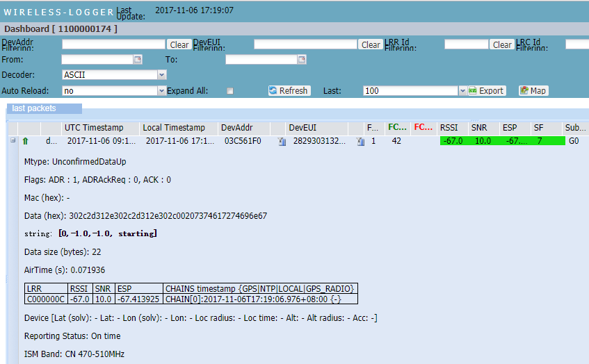Sort by UTC Timestamp column header

(x=100, y=128)
